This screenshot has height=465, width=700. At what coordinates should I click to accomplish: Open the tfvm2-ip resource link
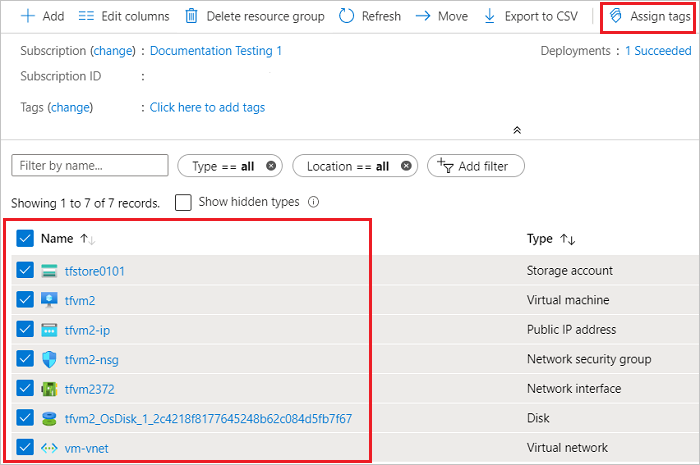[87, 330]
